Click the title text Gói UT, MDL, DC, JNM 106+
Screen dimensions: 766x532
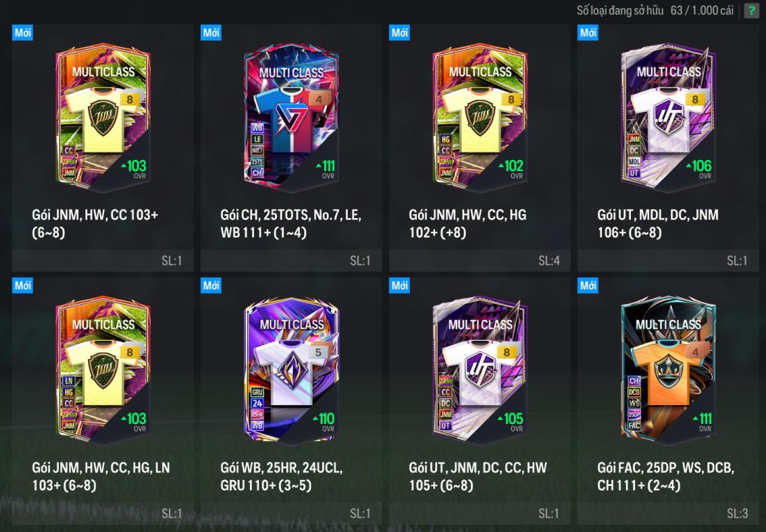tap(657, 223)
